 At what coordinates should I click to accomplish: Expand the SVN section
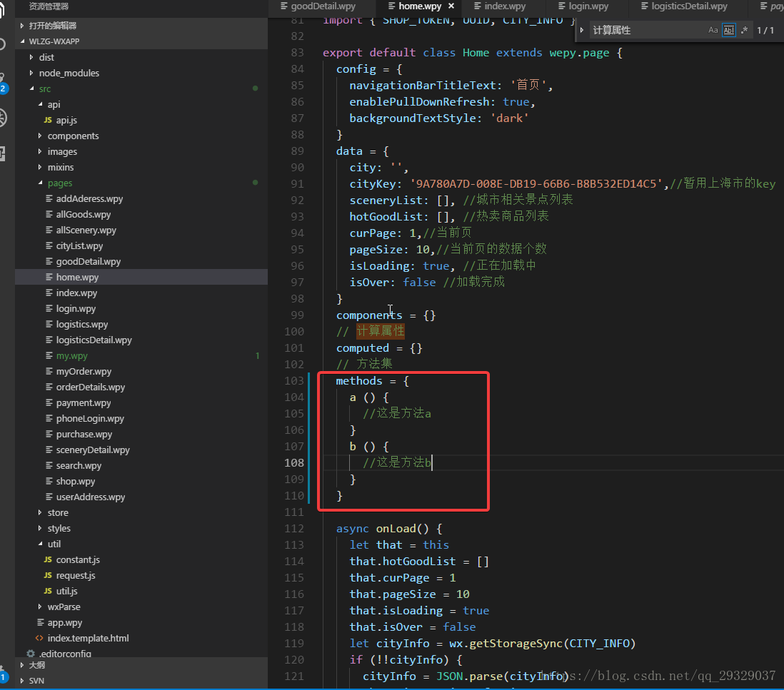(22, 681)
